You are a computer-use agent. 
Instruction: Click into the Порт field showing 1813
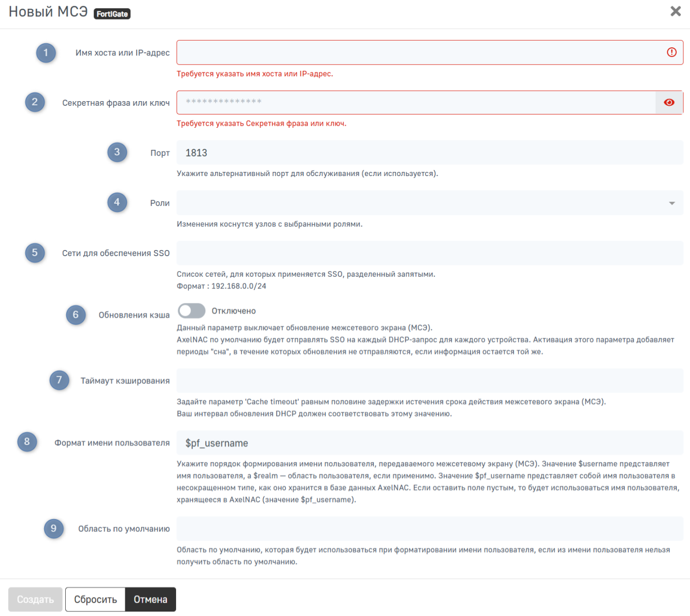(429, 153)
